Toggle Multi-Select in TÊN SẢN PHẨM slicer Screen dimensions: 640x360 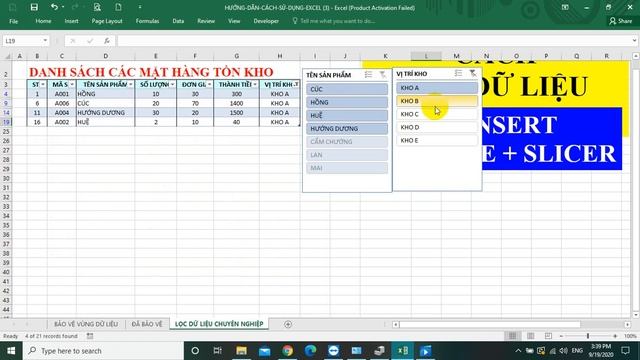point(369,74)
